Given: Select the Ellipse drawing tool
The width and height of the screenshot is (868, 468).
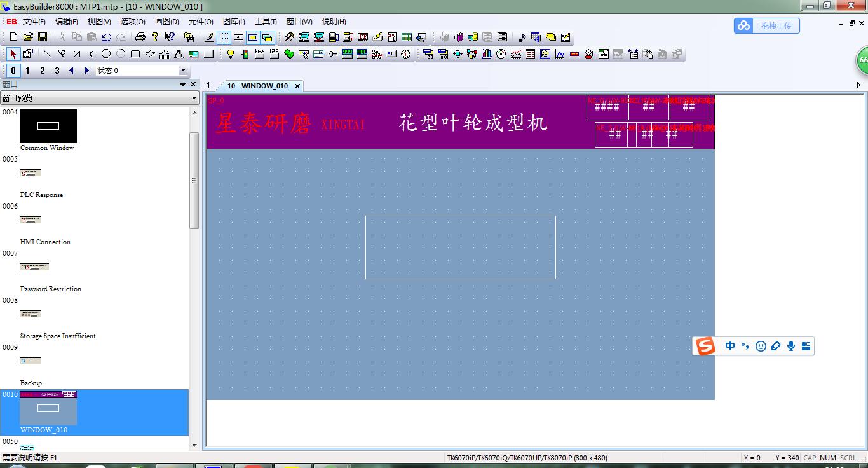Looking at the screenshot, I should [106, 54].
